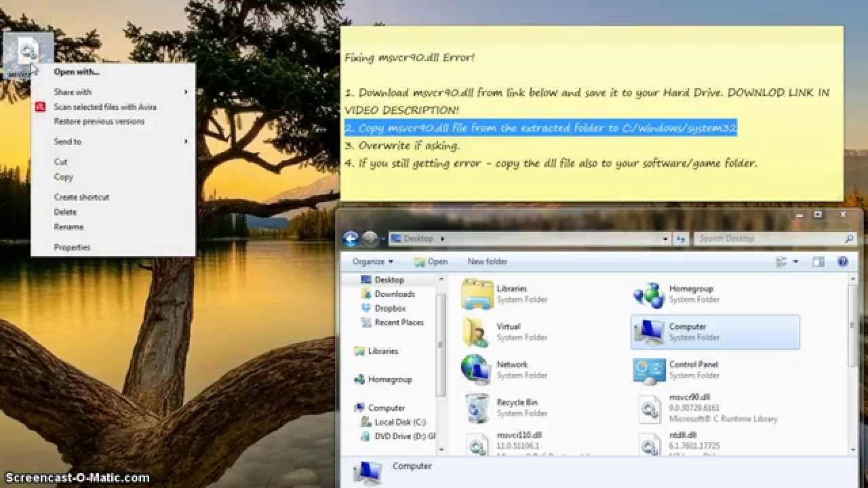Select Local Disk (C:) in navigation pane
Image resolution: width=868 pixels, height=488 pixels.
tap(400, 422)
